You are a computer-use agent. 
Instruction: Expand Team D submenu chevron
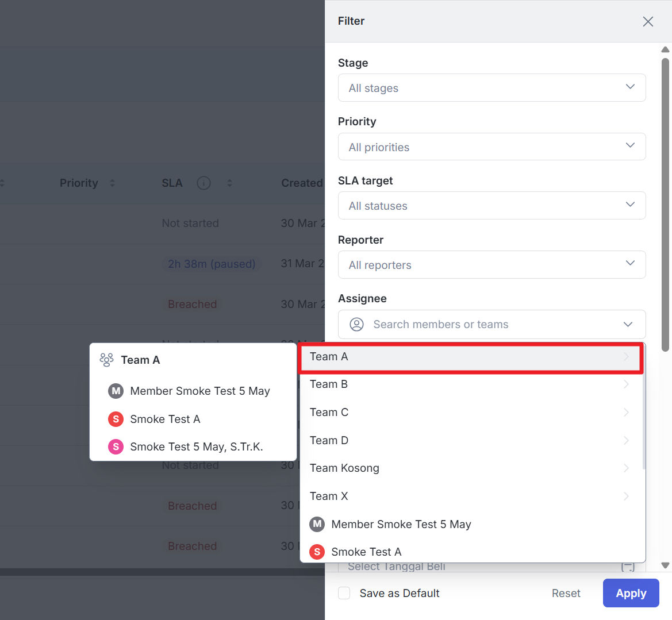(x=626, y=441)
